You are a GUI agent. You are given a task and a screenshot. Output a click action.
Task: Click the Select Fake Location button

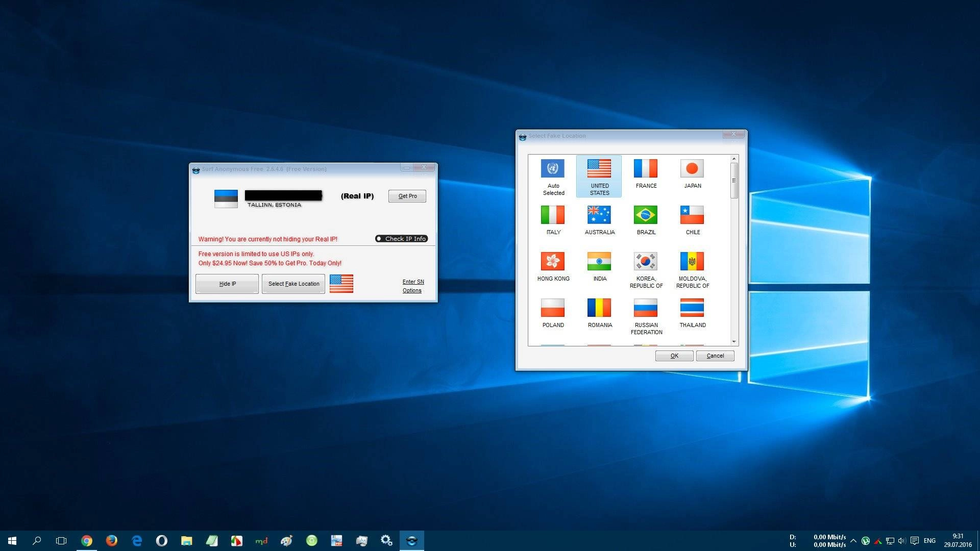[293, 284]
